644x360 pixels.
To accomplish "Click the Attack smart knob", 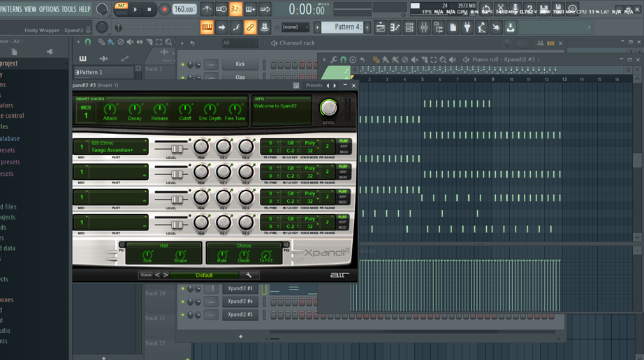I will point(110,109).
